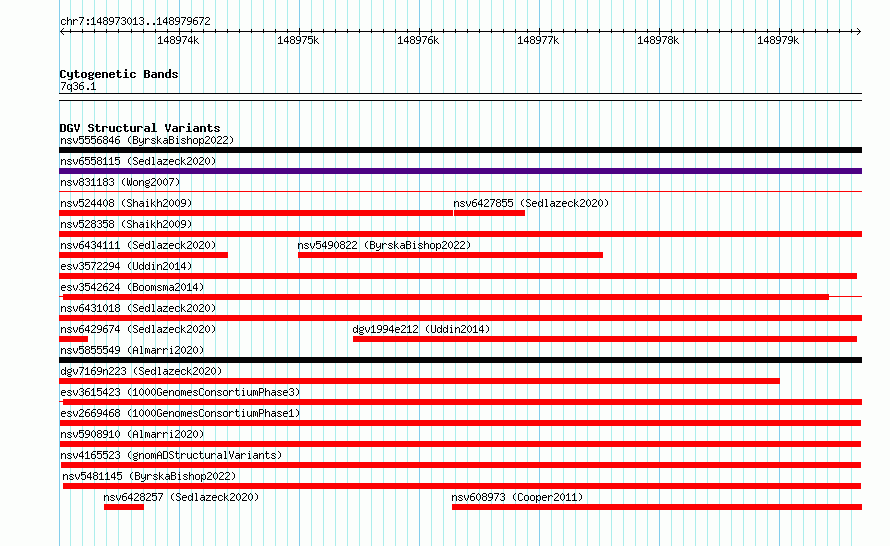Viewport: 890px width, 546px height.
Task: Click nsv831183 (Wong2007) label
Action: coord(120,182)
